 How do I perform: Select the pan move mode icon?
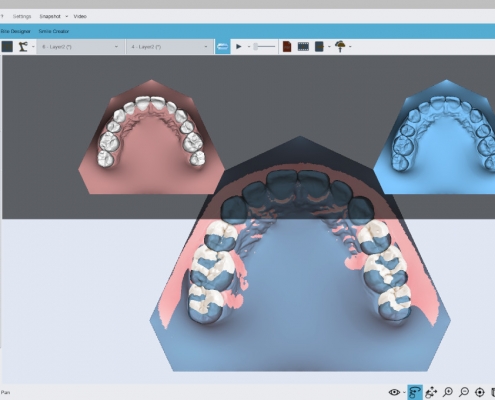coord(431,392)
